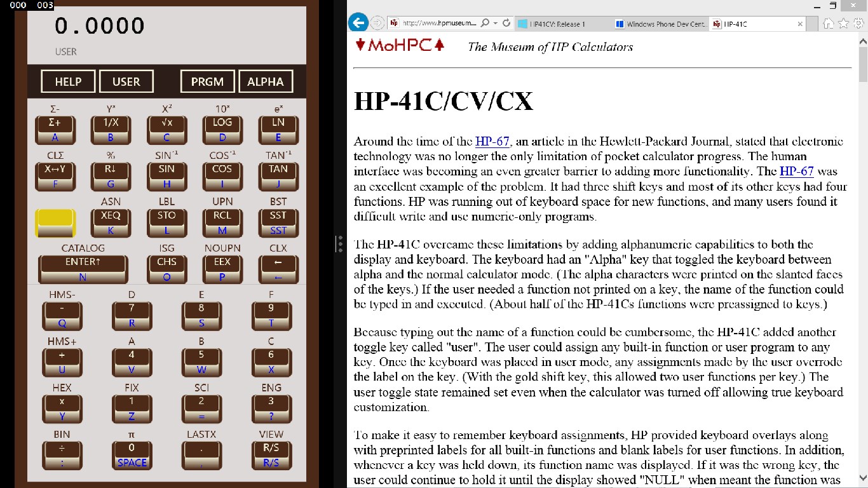Click the split-view divider handle
The image size is (868, 488).
tap(339, 244)
